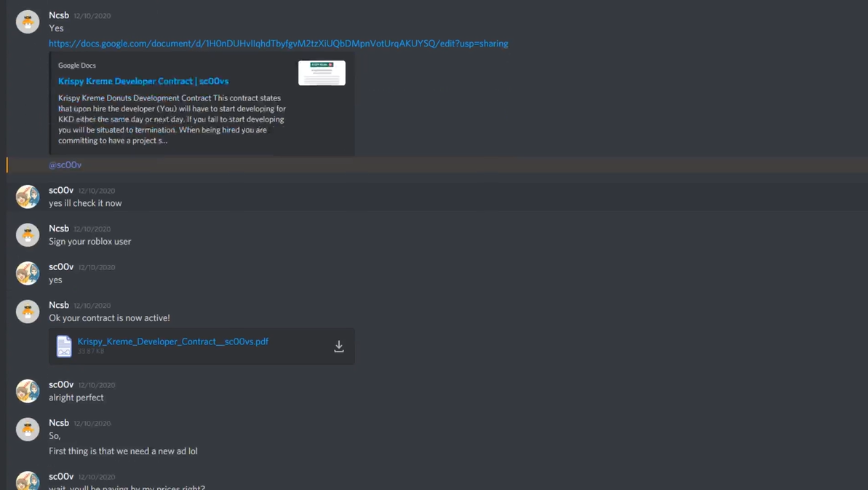Download the Krispy Kreme contract PDF

pos(339,346)
